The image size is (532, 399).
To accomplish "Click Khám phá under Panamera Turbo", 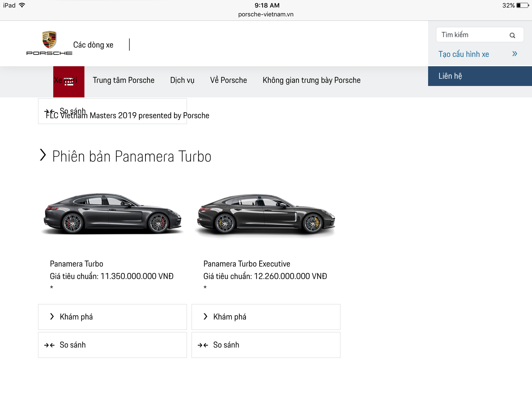I will click(x=112, y=317).
